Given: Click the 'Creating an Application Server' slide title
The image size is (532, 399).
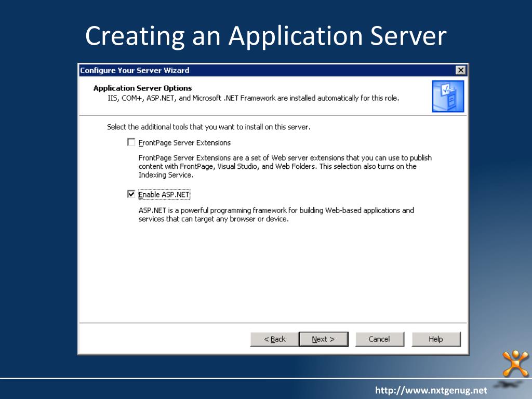Looking at the screenshot, I should click(x=265, y=36).
